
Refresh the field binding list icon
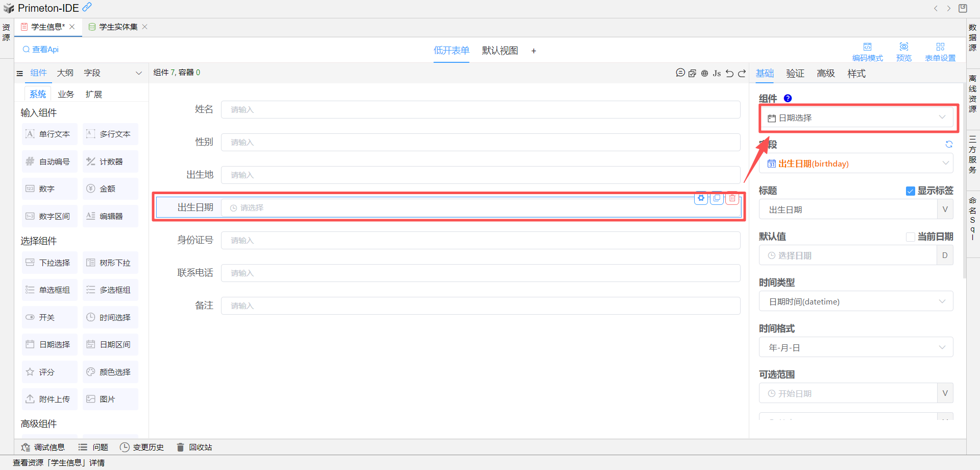pos(948,145)
